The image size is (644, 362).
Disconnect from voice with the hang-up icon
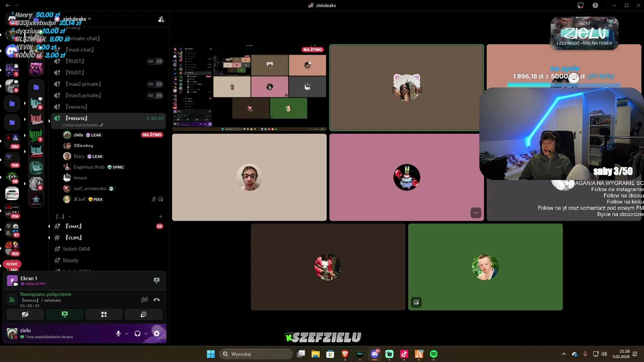[156, 300]
